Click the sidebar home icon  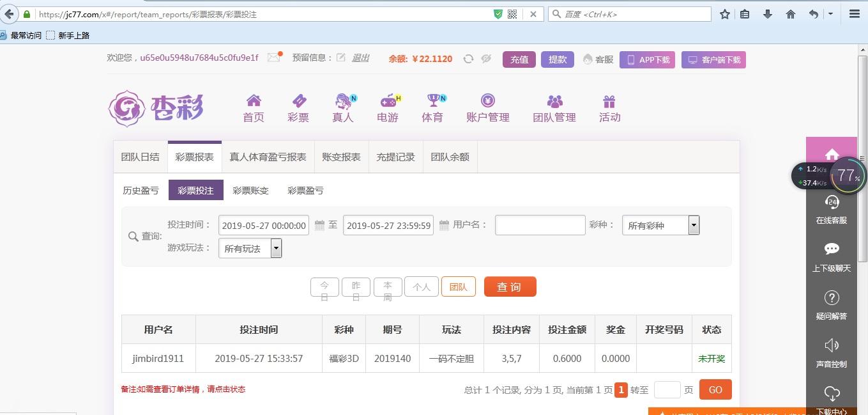[x=832, y=154]
